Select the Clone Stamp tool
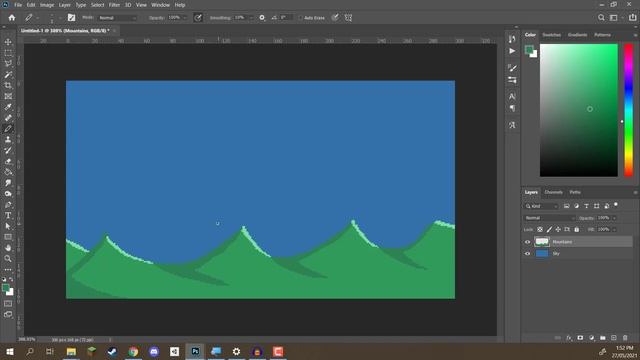Viewport: 640px width, 360px height. point(8,140)
